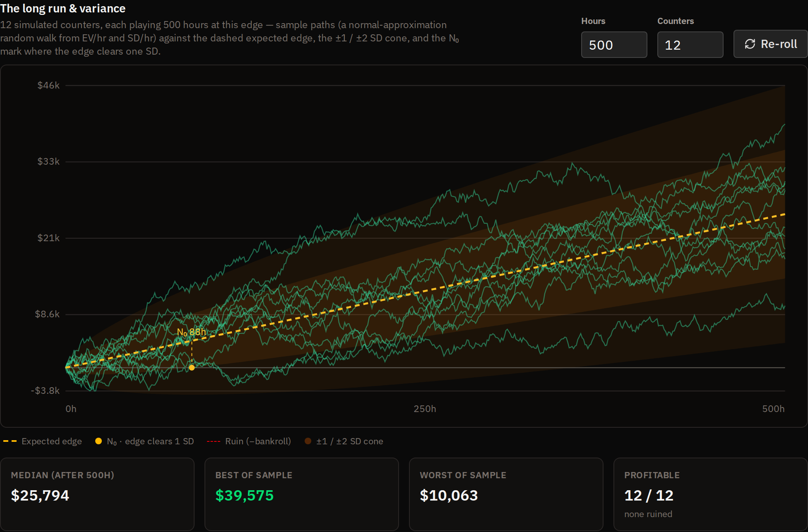Click the $46k y-axis label
The width and height of the screenshot is (808, 532).
[x=48, y=85]
